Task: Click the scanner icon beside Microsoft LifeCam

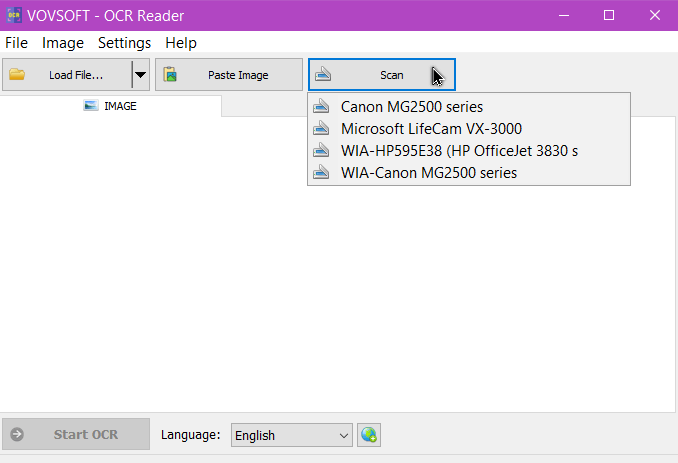Action: (x=321, y=128)
